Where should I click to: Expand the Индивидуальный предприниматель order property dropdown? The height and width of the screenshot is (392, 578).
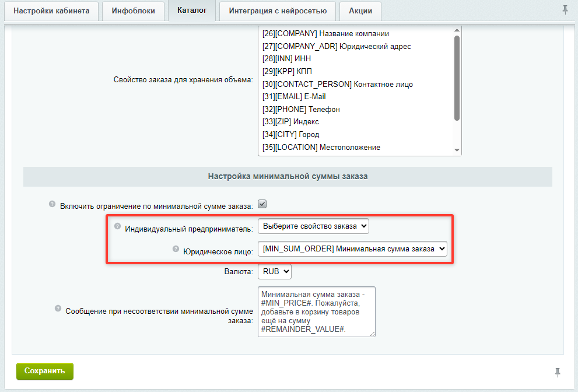point(313,226)
